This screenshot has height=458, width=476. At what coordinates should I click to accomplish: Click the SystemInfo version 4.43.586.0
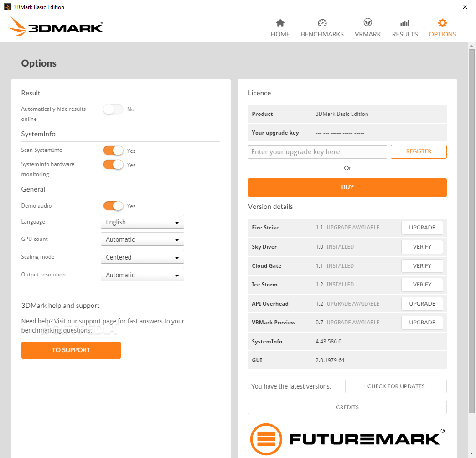[x=328, y=342]
